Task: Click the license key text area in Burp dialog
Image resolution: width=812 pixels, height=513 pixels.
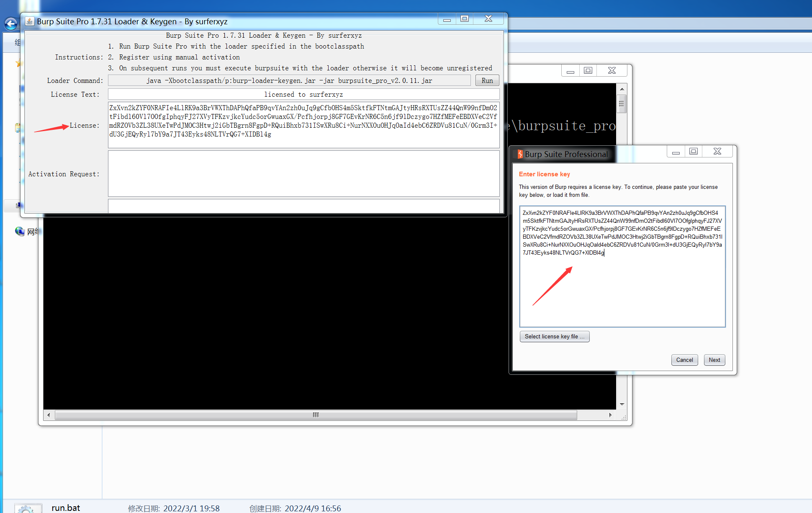Action: tap(622, 266)
